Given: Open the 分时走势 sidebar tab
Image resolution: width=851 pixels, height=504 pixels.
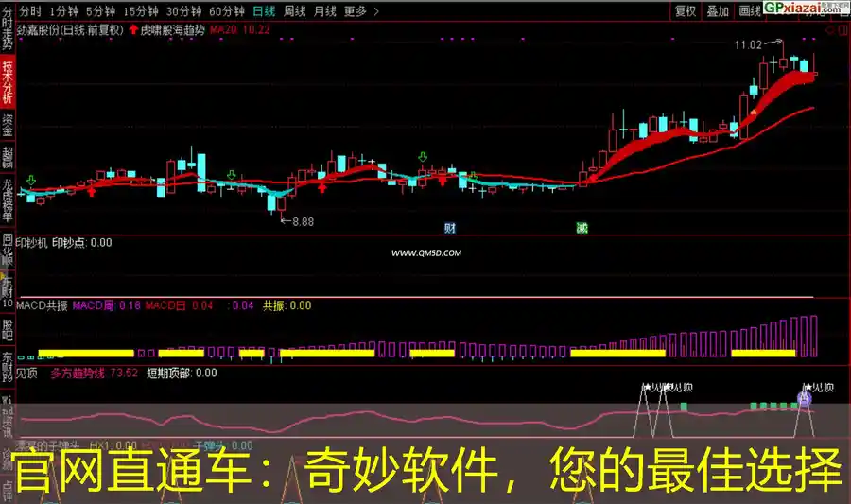Looking at the screenshot, I should 7,27.
